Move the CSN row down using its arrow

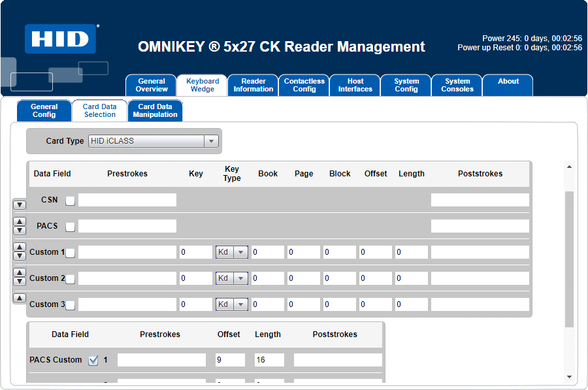[x=19, y=204]
